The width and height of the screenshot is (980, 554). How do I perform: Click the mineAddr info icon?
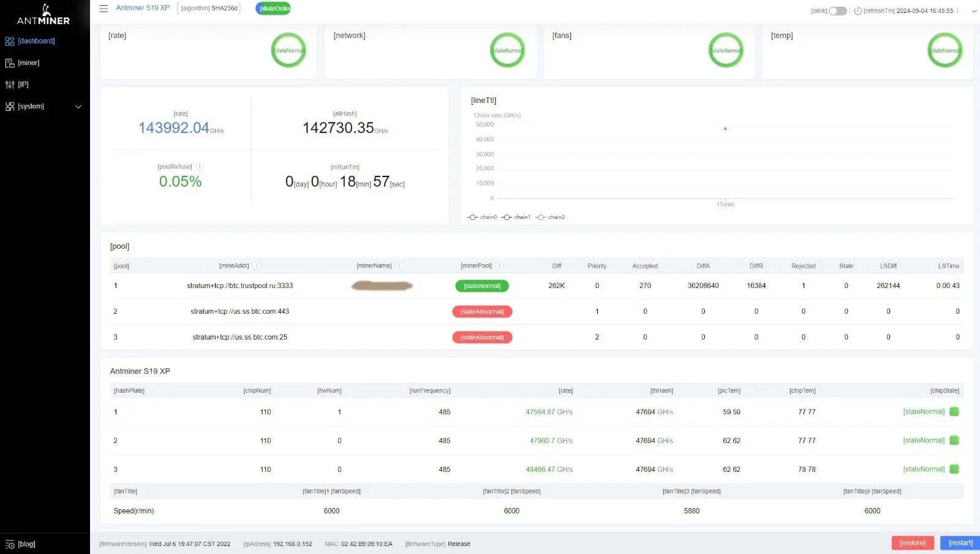256,266
